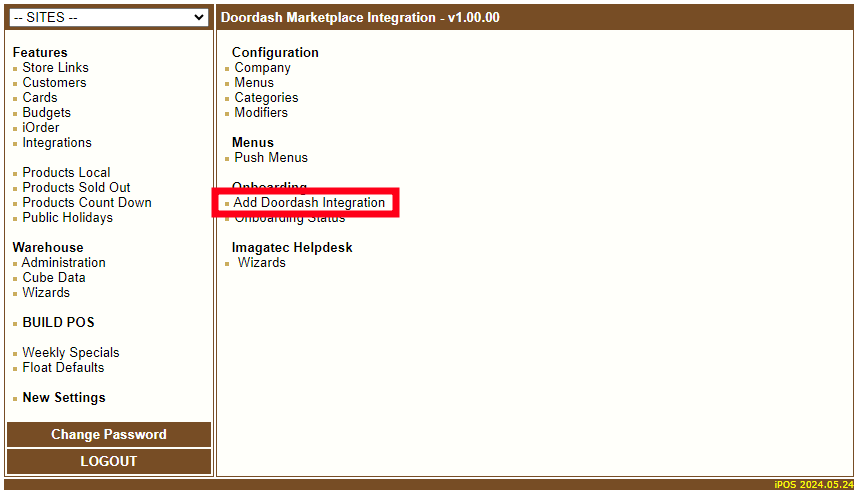Open Store Links feature
This screenshot has width=855, height=491.
pyautogui.click(x=55, y=68)
